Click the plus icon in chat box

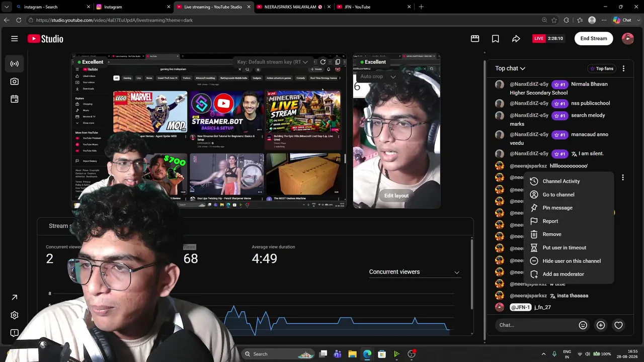601,325
